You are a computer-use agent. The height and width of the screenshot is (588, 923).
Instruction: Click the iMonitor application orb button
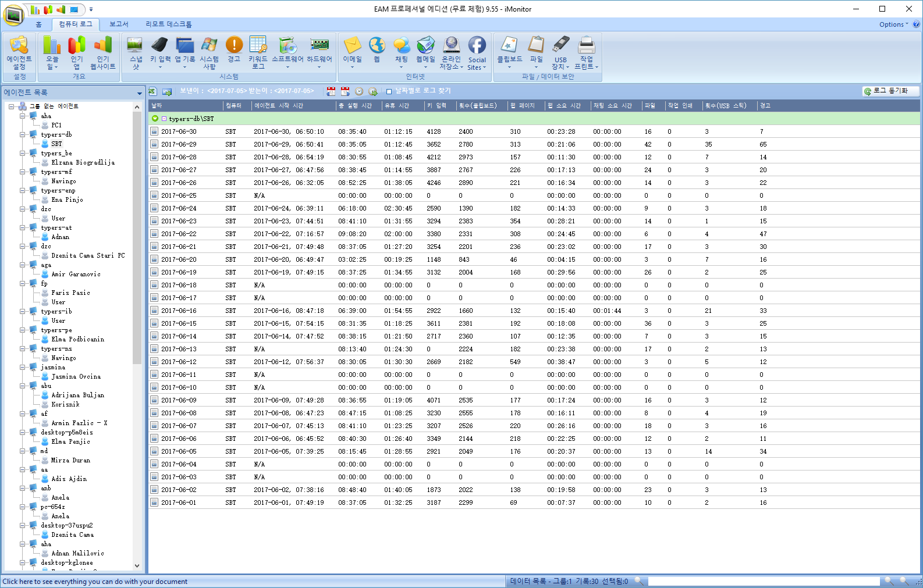pos(13,15)
